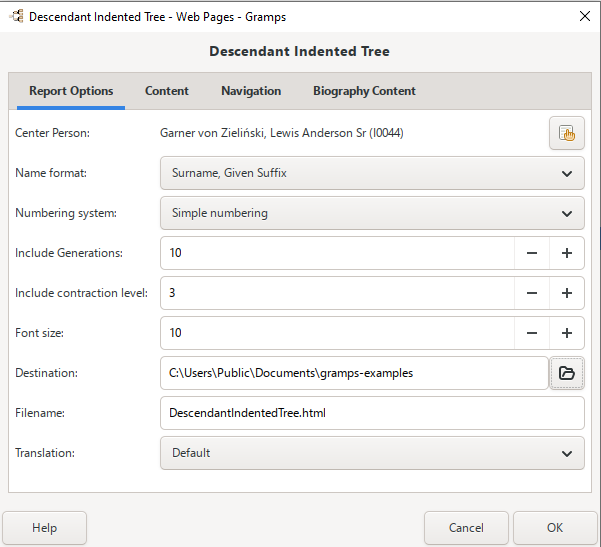The height and width of the screenshot is (547, 601).
Task: Focus the contraction level field
Action: pos(337,293)
